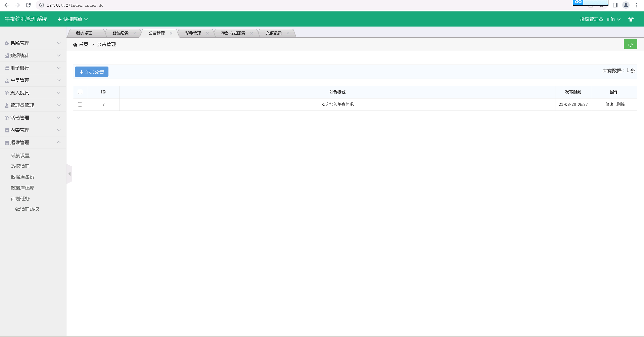Viewport: 644px width, 337px height.
Task: Click 删除 link for the announcement
Action: (620, 104)
